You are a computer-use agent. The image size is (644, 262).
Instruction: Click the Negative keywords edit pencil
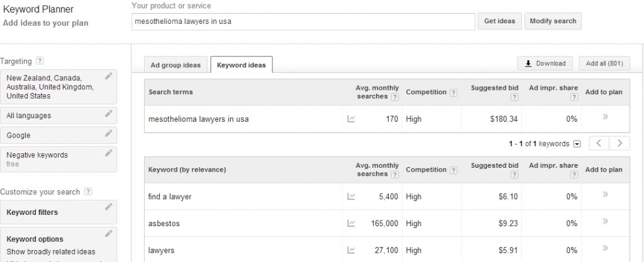[x=109, y=153]
